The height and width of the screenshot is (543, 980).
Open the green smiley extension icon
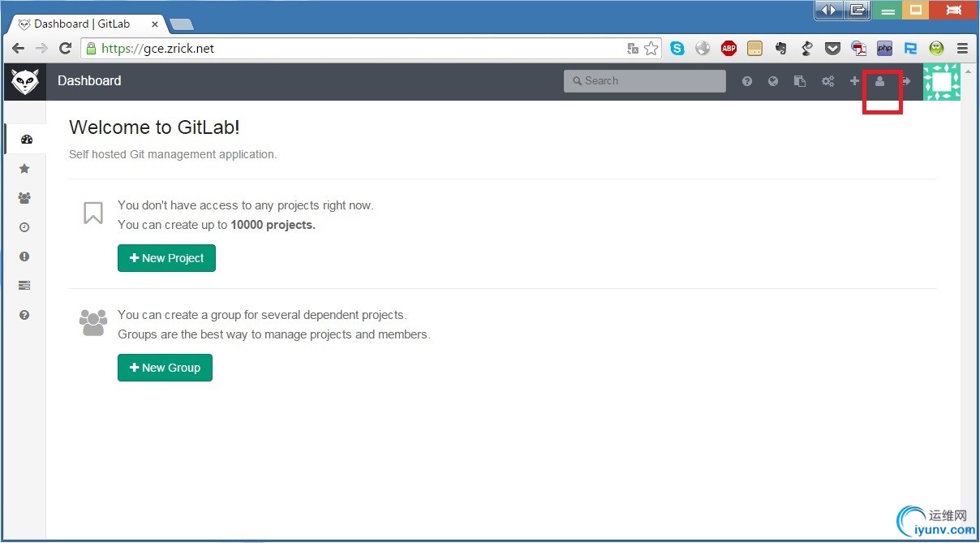pyautogui.click(x=937, y=49)
